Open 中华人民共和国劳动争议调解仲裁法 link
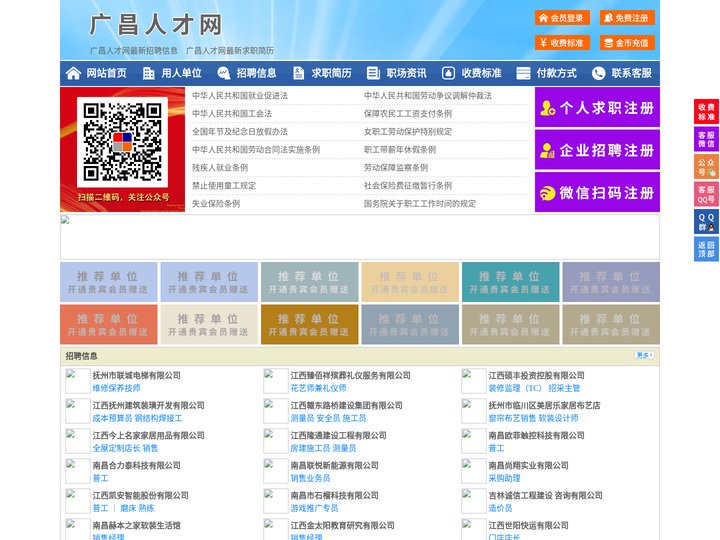 pos(428,96)
